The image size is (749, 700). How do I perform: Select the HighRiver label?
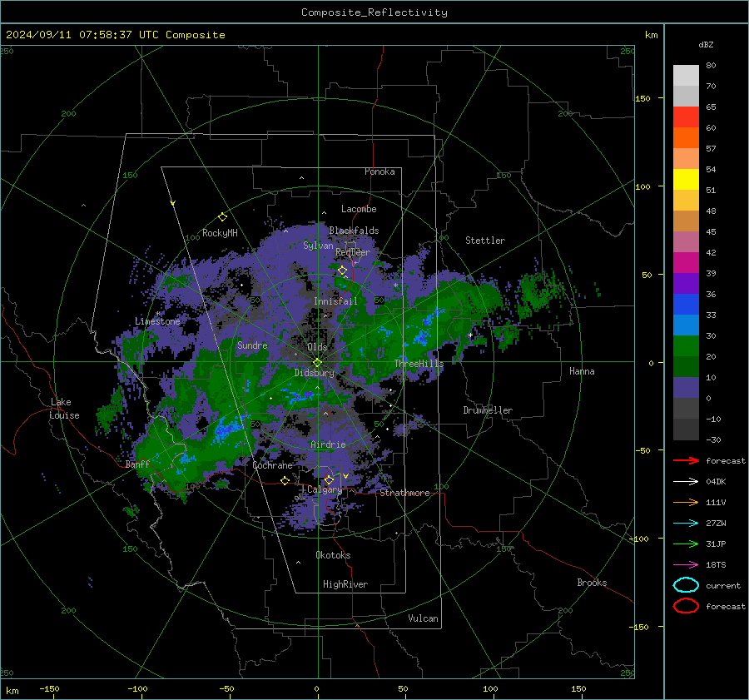click(345, 584)
